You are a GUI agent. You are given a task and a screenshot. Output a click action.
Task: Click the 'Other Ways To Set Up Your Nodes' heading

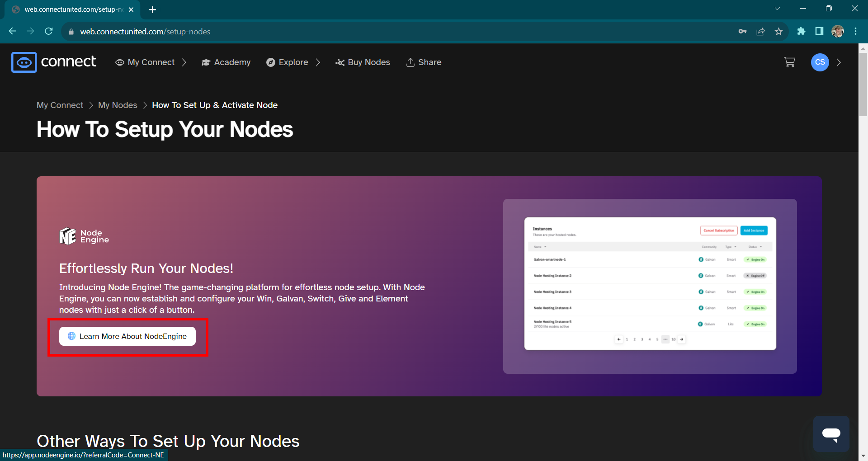point(168,441)
